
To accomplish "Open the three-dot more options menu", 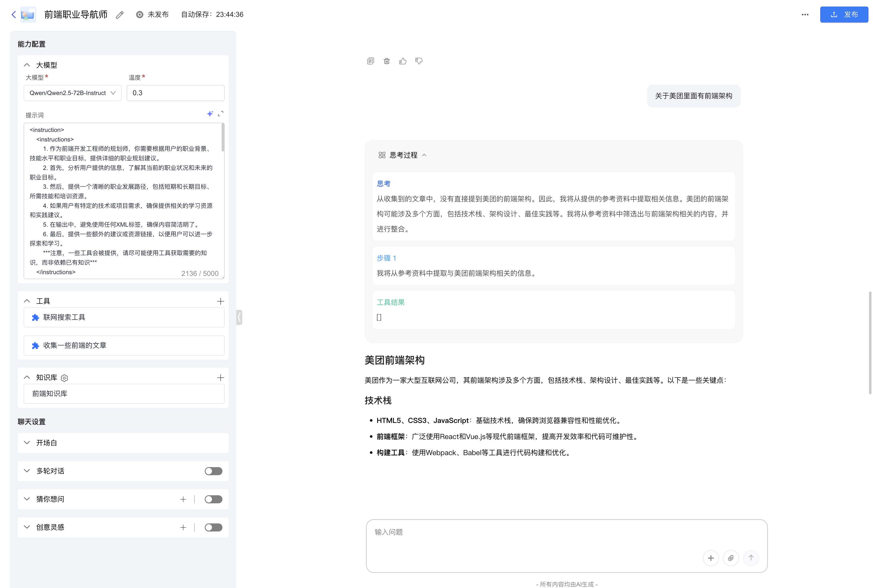I will 805,15.
